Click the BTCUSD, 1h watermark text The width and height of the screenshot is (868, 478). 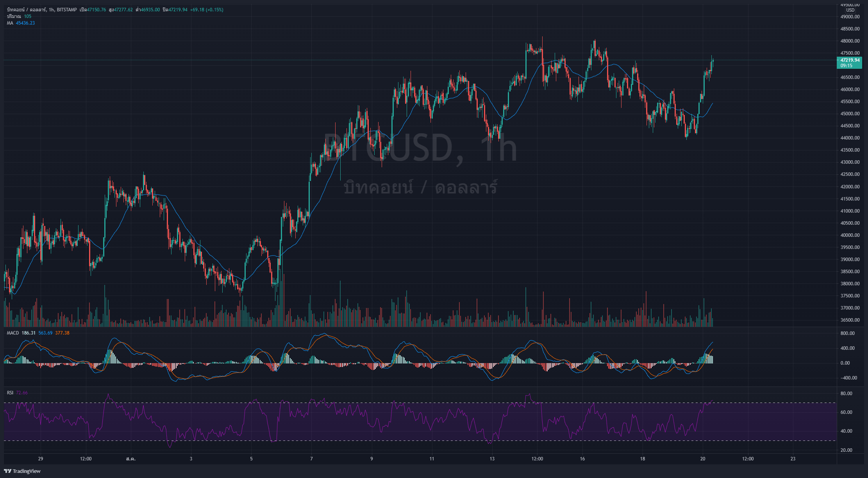coord(420,148)
